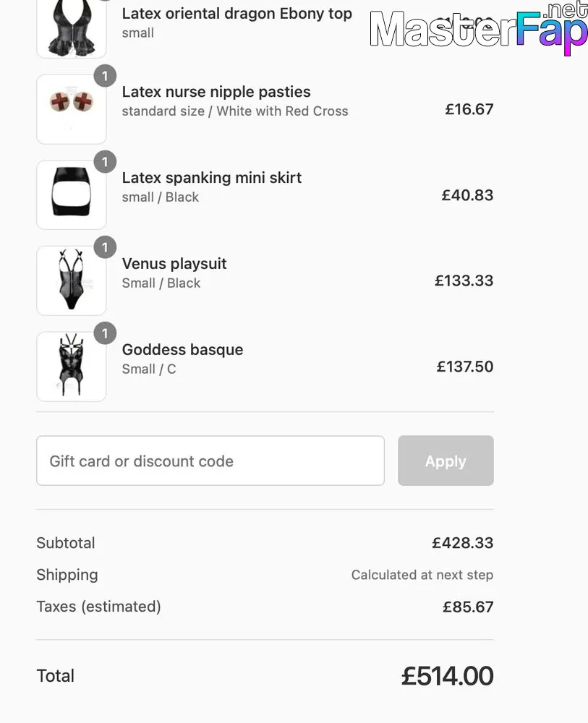Click the £428.33 subtotal amount

463,543
